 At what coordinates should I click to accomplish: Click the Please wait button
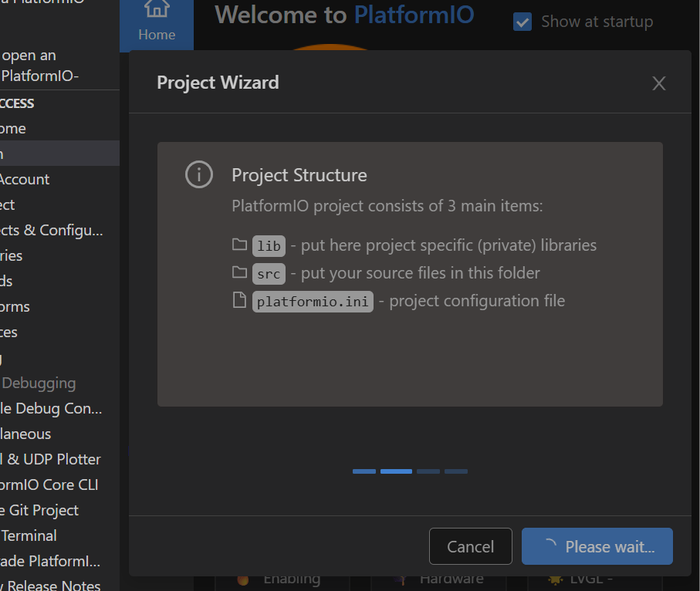tap(597, 546)
